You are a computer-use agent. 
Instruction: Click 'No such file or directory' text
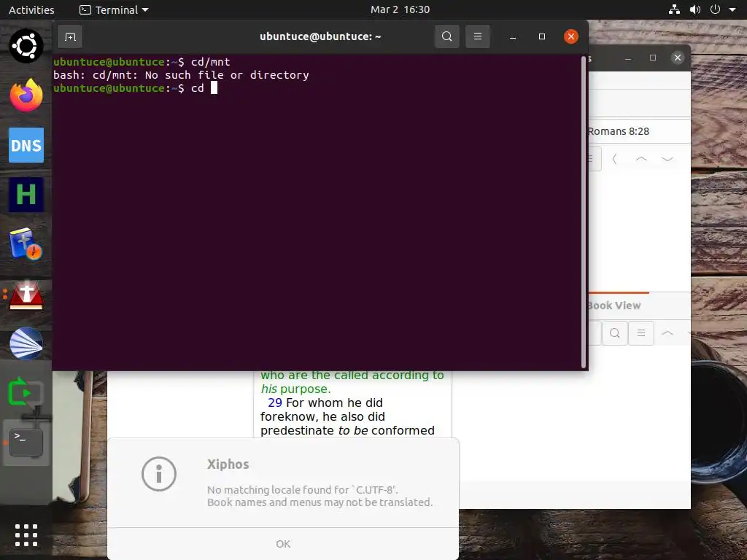pyautogui.click(x=227, y=75)
